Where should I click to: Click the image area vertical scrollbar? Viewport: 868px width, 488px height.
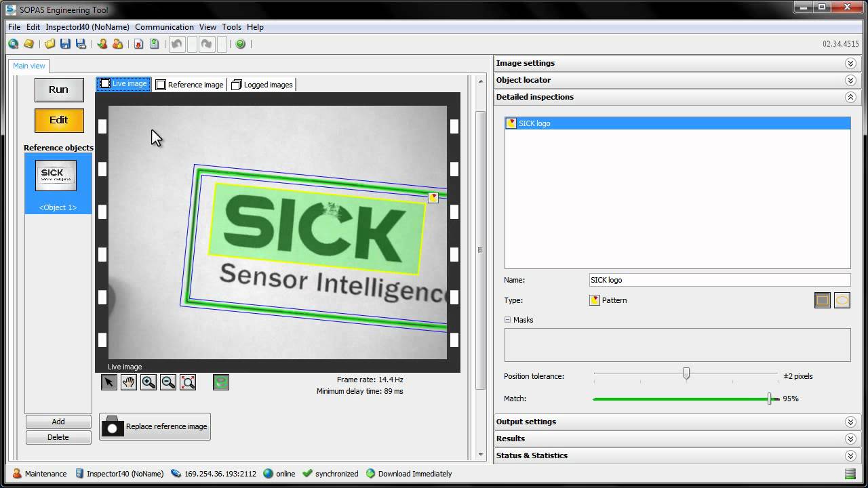tap(481, 249)
